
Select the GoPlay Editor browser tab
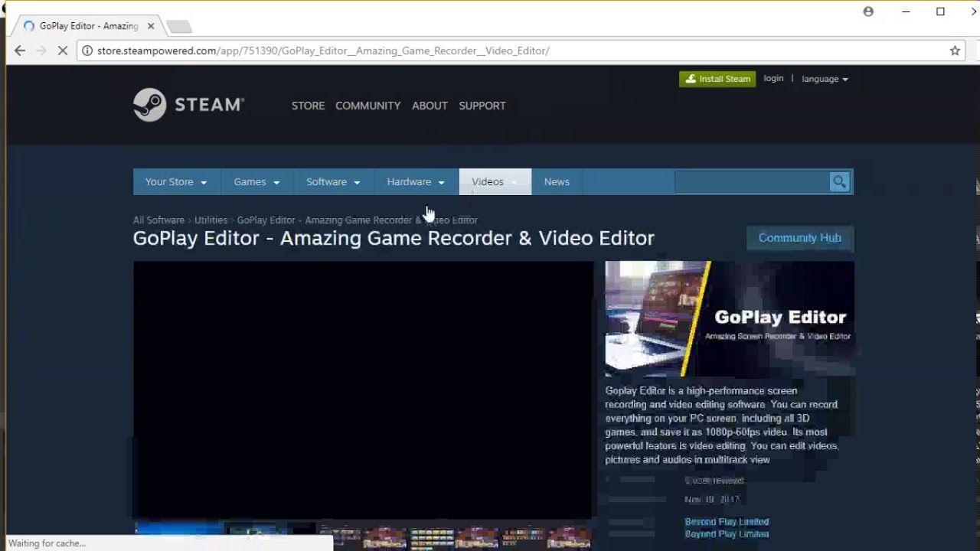pos(88,25)
